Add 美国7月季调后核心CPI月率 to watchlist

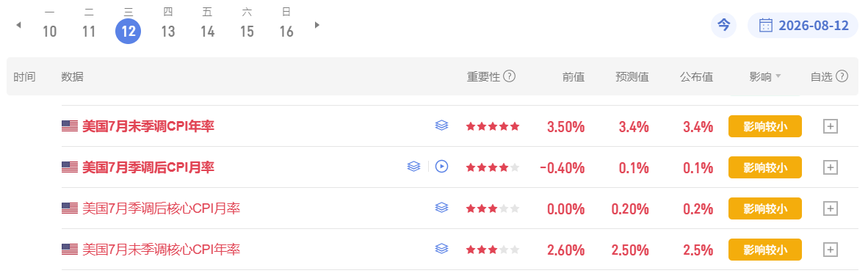[831, 208]
